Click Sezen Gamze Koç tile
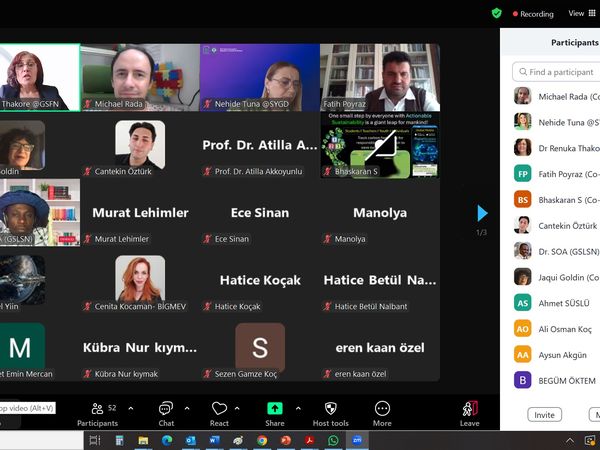Viewport: 600px width, 450px height. point(260,348)
